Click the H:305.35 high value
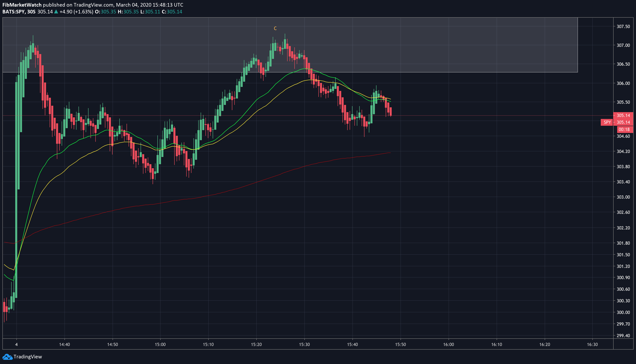This screenshot has width=636, height=364. [x=128, y=12]
